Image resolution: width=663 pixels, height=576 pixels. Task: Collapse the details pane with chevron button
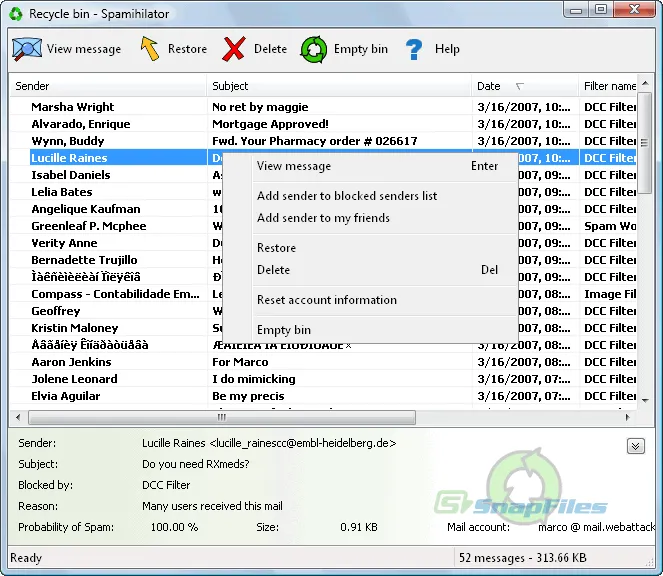tap(636, 446)
